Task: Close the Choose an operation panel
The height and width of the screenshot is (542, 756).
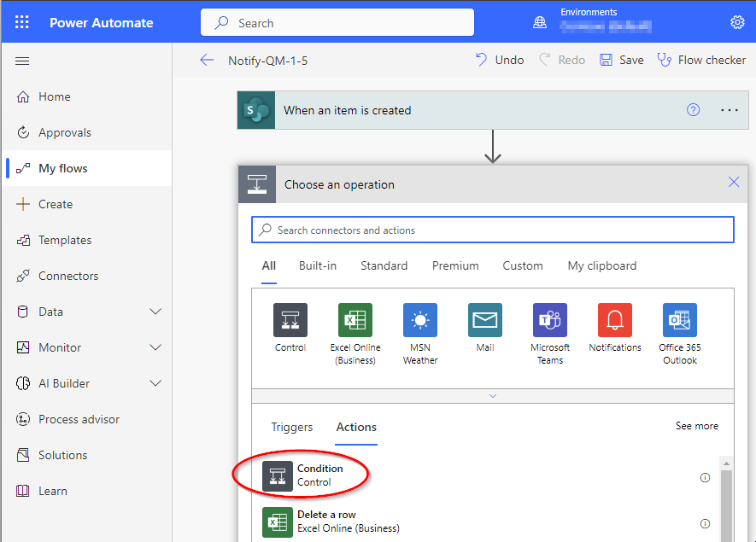Action: pyautogui.click(x=734, y=182)
